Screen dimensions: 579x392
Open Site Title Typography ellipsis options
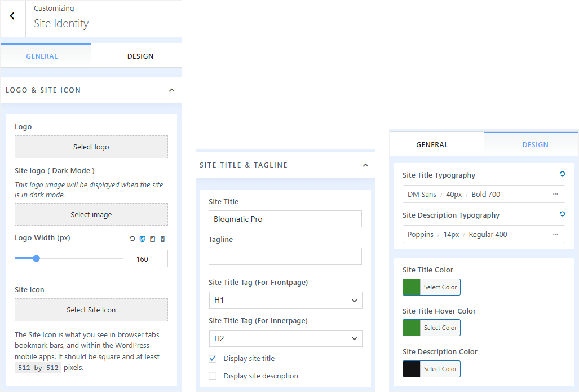pos(555,194)
